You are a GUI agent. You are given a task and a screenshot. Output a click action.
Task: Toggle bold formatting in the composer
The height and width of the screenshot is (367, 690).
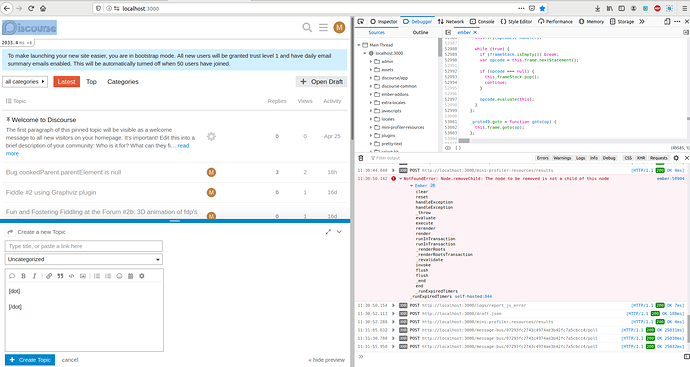[23, 276]
